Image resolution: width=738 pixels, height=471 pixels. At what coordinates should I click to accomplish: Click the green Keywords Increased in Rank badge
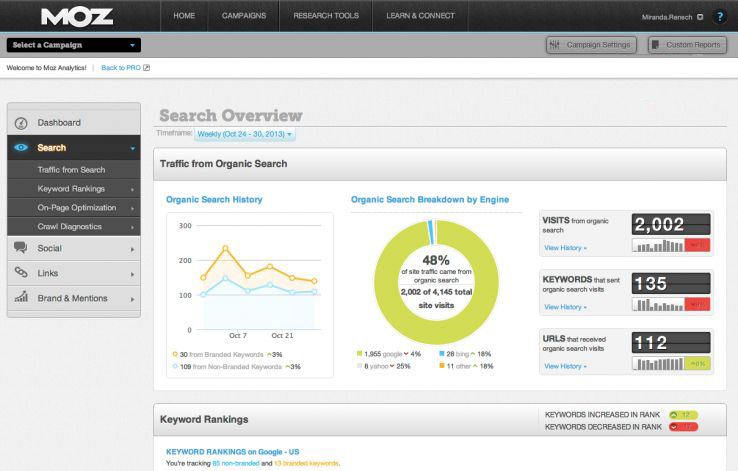683,415
